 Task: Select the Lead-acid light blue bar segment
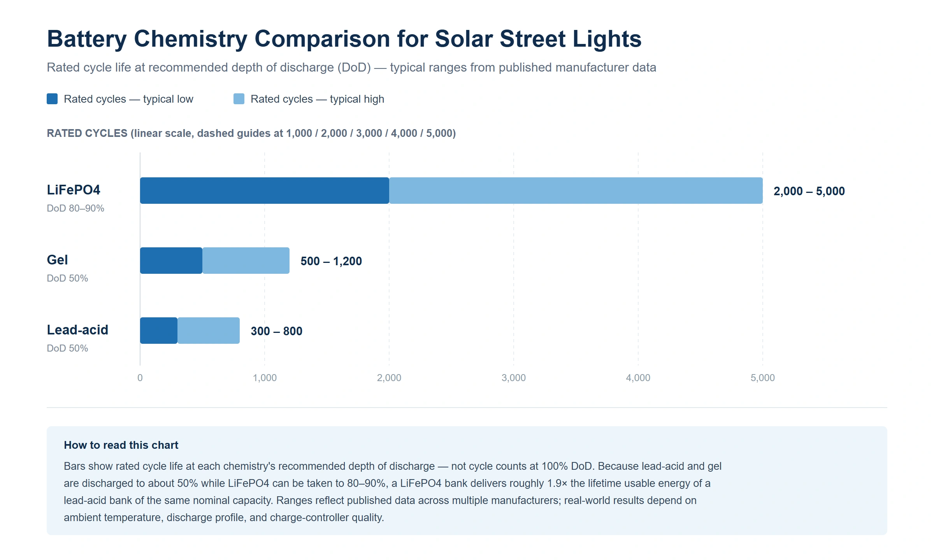tap(209, 331)
